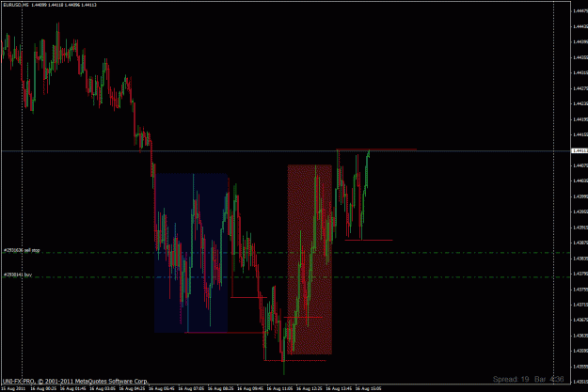Select the red shaded session rectangle
The width and height of the screenshot is (588, 392).
point(310,259)
